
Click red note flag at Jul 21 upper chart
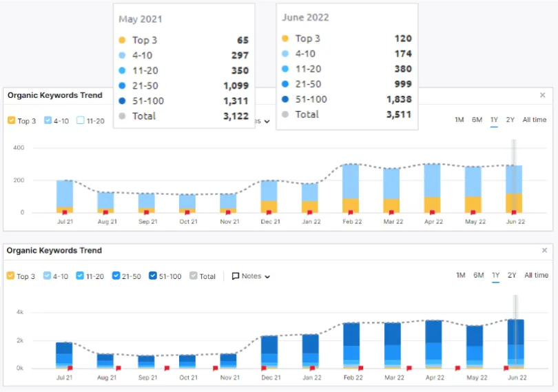click(65, 213)
